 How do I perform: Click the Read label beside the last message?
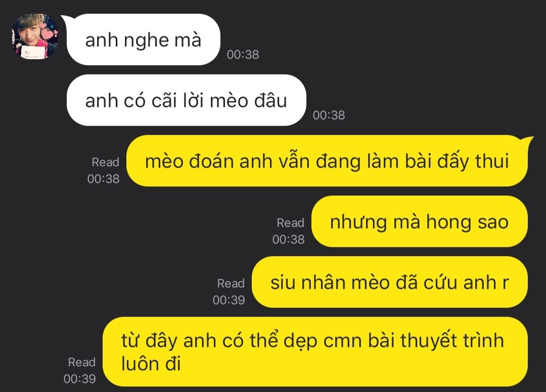pyautogui.click(x=81, y=362)
